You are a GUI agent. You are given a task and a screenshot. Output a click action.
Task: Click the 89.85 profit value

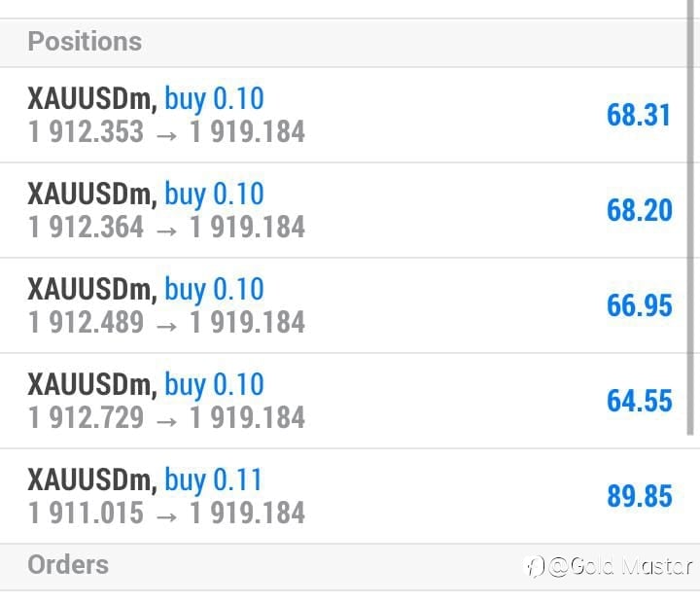tap(640, 496)
